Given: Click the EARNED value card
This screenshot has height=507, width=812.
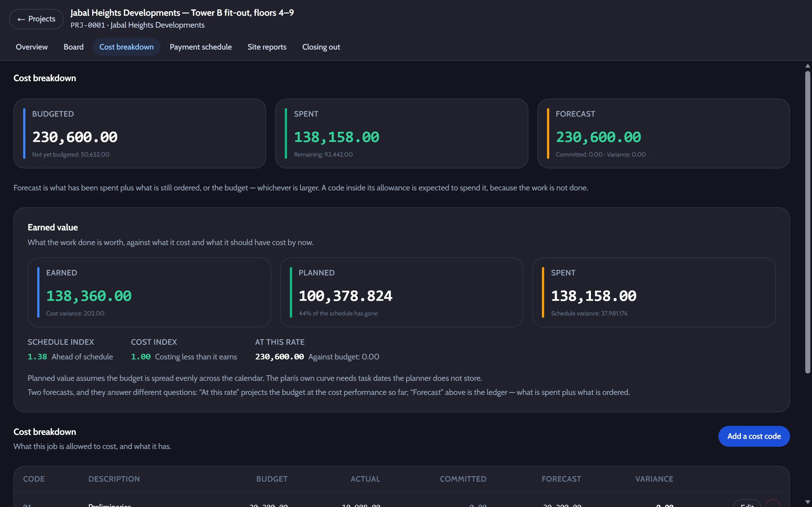Looking at the screenshot, I should click(149, 292).
